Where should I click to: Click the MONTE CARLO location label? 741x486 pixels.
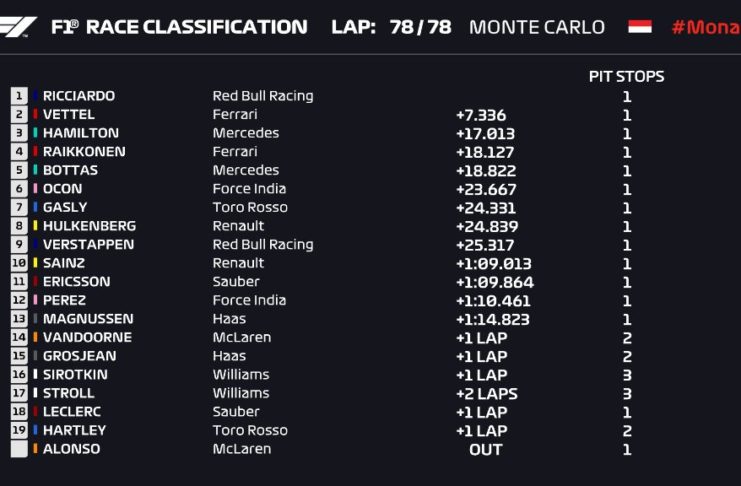point(536,27)
